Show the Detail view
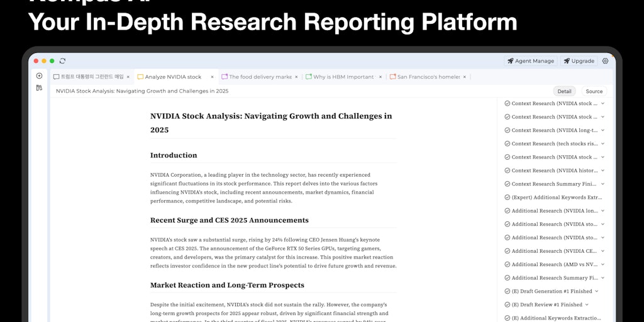Screen dimensions: 644x322 564,91
